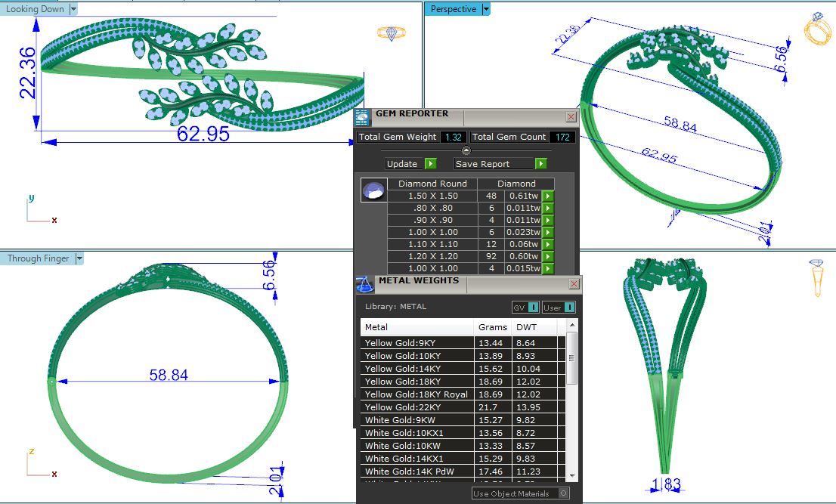Select the Diamond Round gem thumbnail
Screen dimensions: 836x504
tap(374, 190)
